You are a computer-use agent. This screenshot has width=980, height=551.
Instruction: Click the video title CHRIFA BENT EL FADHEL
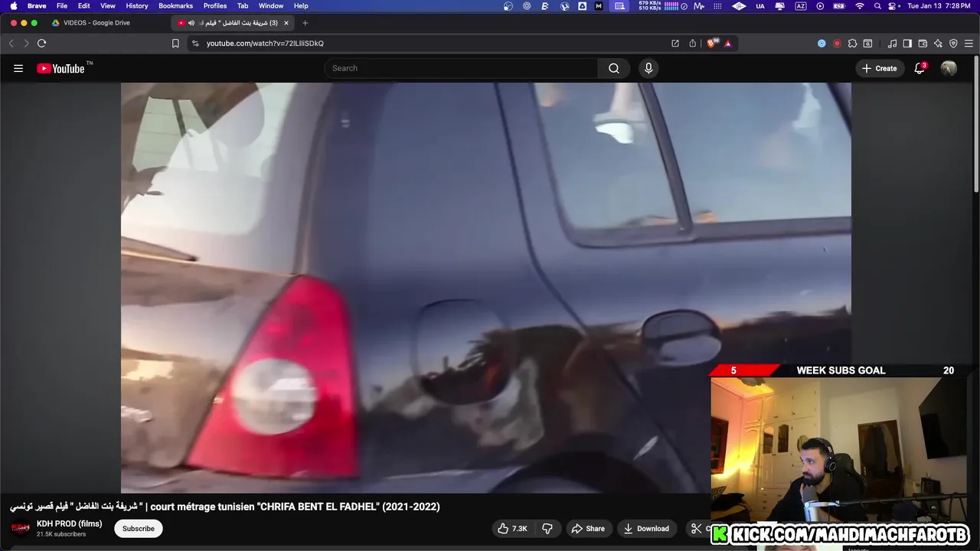(224, 507)
